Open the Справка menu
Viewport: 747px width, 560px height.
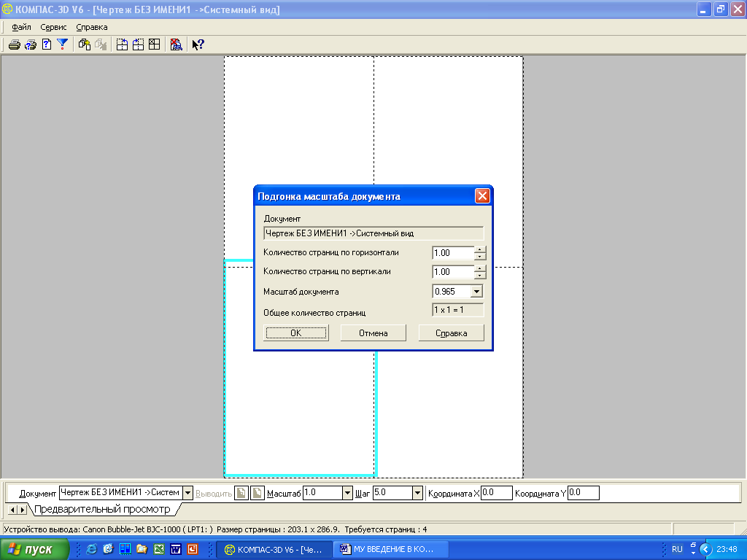tap(92, 27)
